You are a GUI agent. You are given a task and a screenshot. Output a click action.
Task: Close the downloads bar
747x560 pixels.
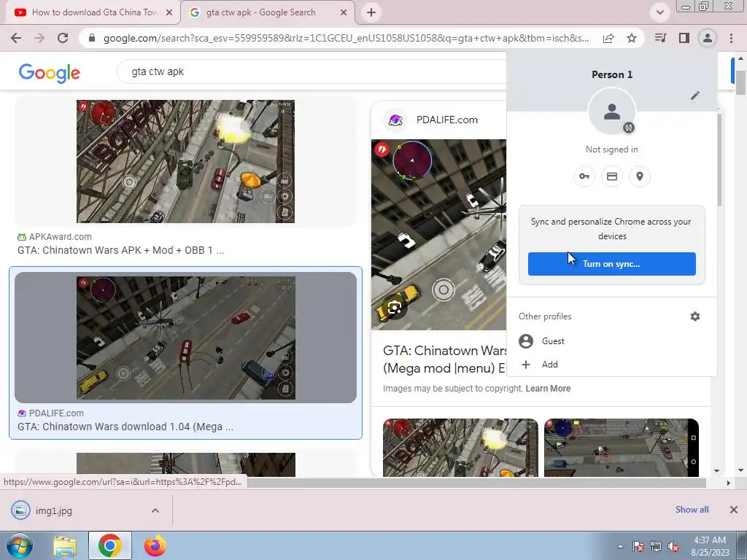click(734, 510)
